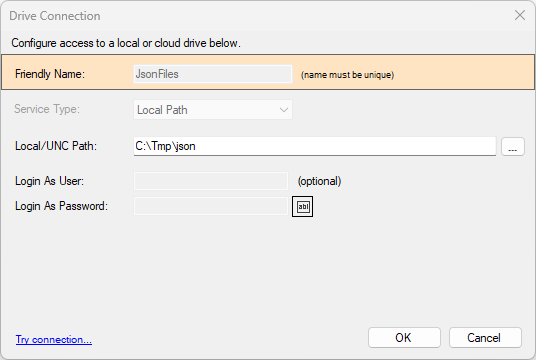Focus the Login As User field

211,181
